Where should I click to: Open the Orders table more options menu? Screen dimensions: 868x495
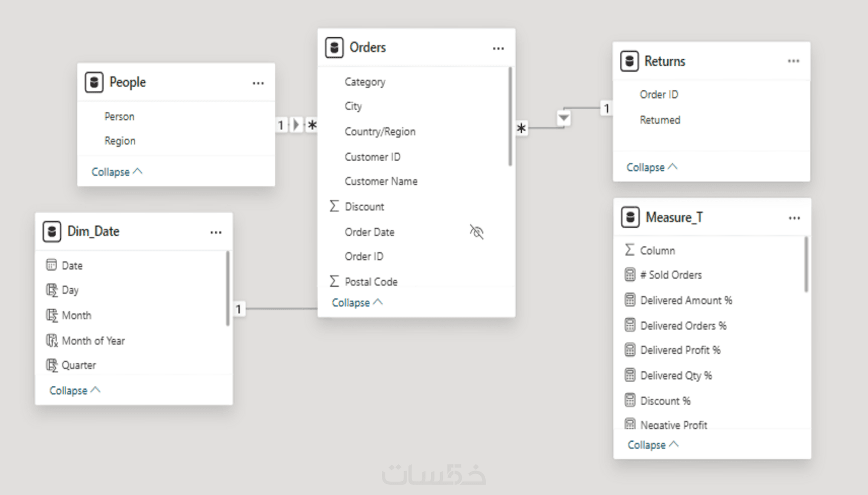pos(498,48)
